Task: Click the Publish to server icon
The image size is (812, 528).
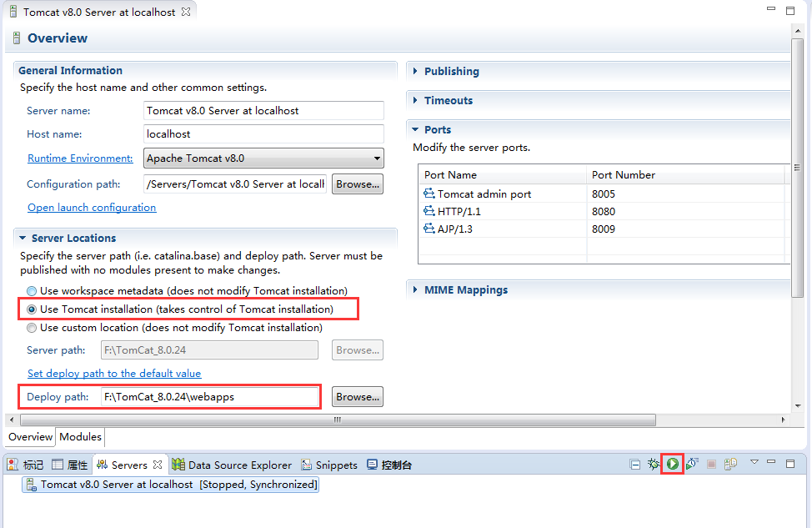Action: point(730,464)
